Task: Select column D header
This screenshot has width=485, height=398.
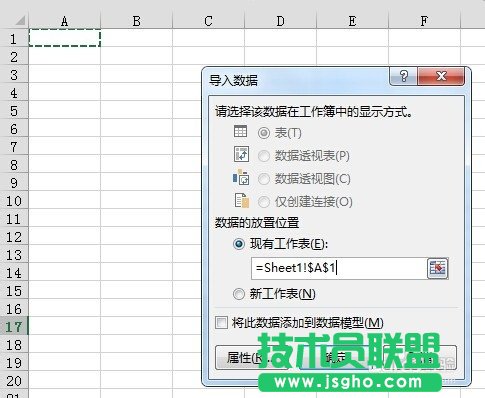Action: pyautogui.click(x=280, y=21)
